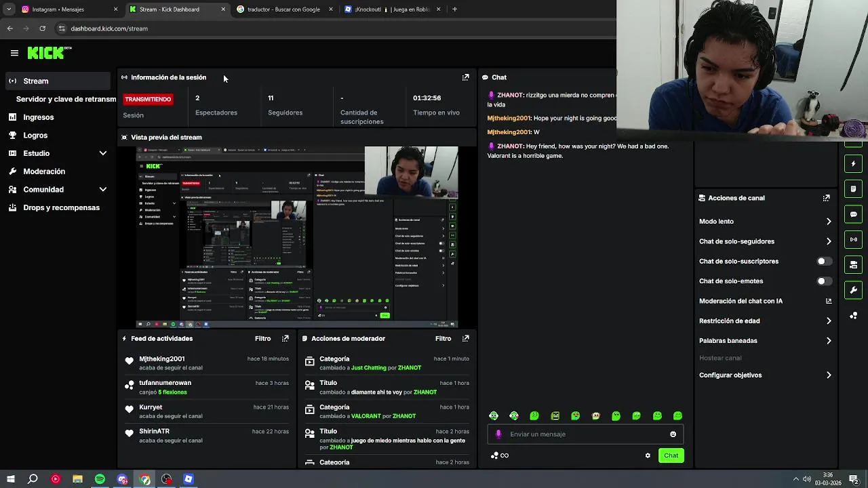The image size is (868, 488).
Task: Reload the browser page
Action: pyautogui.click(x=42, y=28)
